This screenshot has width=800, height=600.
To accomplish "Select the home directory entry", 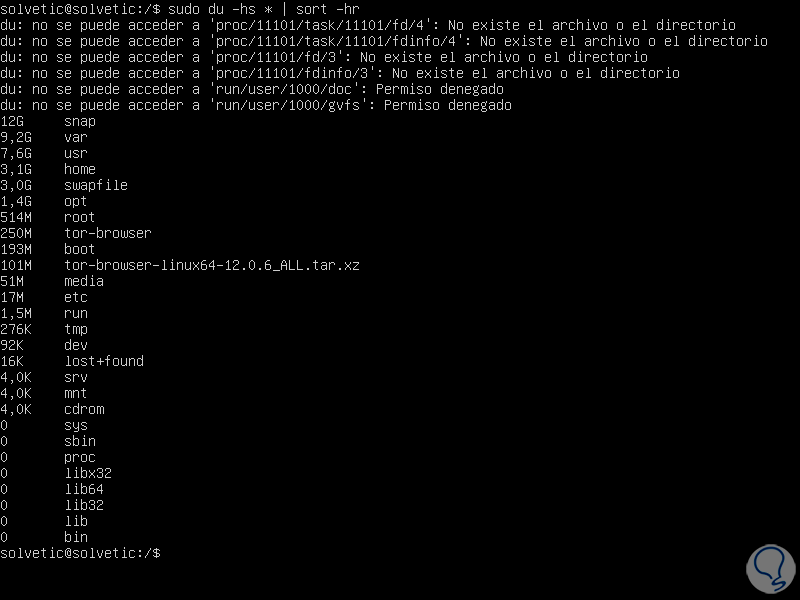I will (80, 169).
